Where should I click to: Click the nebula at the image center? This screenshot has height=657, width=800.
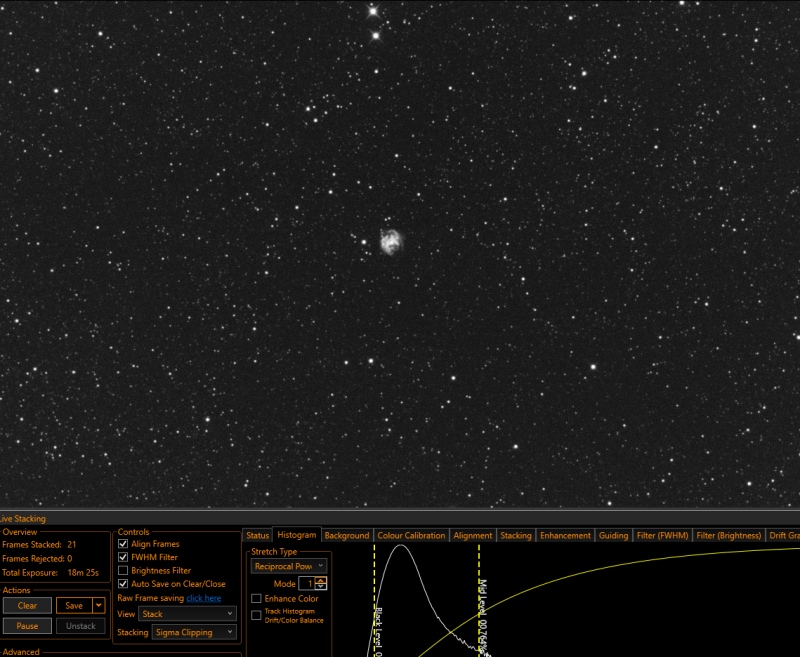pyautogui.click(x=391, y=242)
